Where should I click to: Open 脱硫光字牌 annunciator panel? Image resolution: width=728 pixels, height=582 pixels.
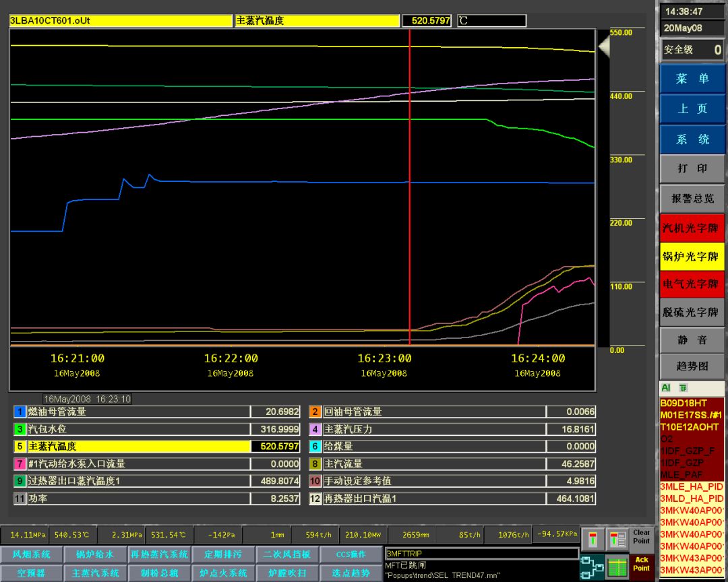click(x=692, y=312)
